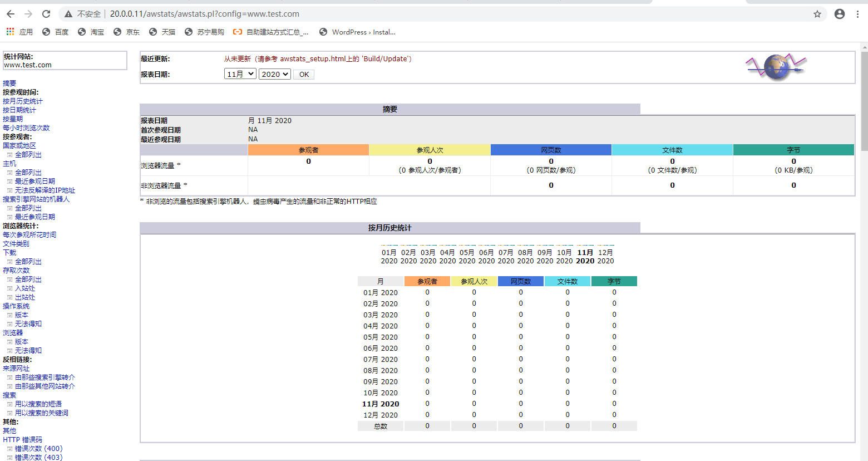Open 按月历史统计 in the sidebar
Image resolution: width=868 pixels, height=461 pixels.
pos(23,101)
